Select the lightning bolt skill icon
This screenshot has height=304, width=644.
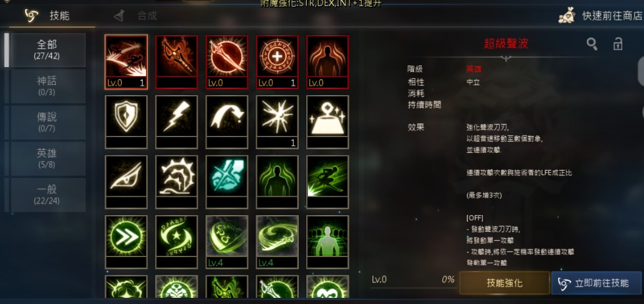pos(177,122)
